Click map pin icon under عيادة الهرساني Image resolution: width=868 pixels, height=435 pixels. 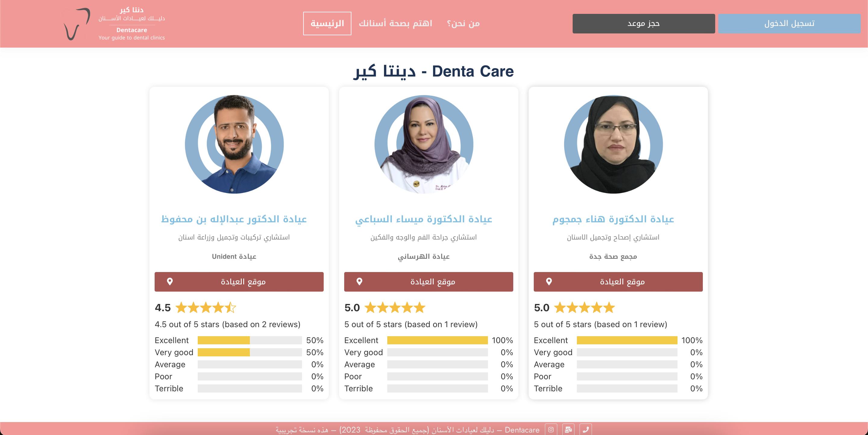pyautogui.click(x=359, y=281)
